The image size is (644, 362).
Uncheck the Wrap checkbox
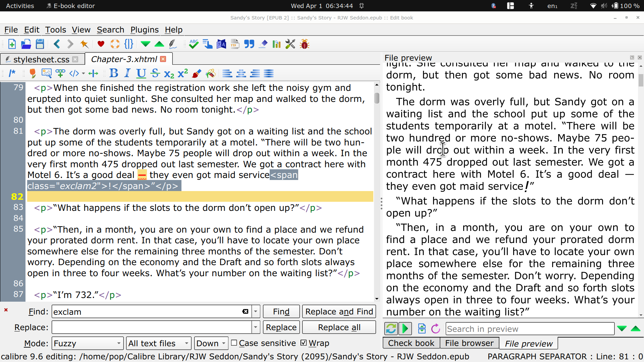point(304,343)
